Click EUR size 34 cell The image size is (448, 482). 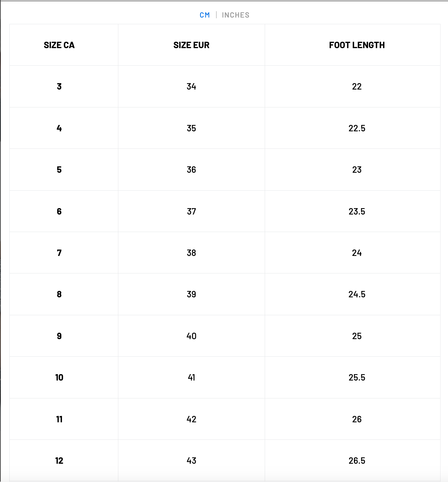(192, 87)
